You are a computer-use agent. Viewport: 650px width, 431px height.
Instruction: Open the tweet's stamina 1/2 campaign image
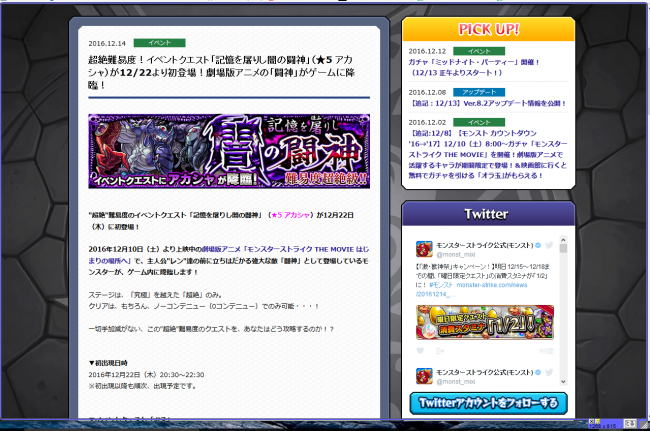[x=485, y=322]
